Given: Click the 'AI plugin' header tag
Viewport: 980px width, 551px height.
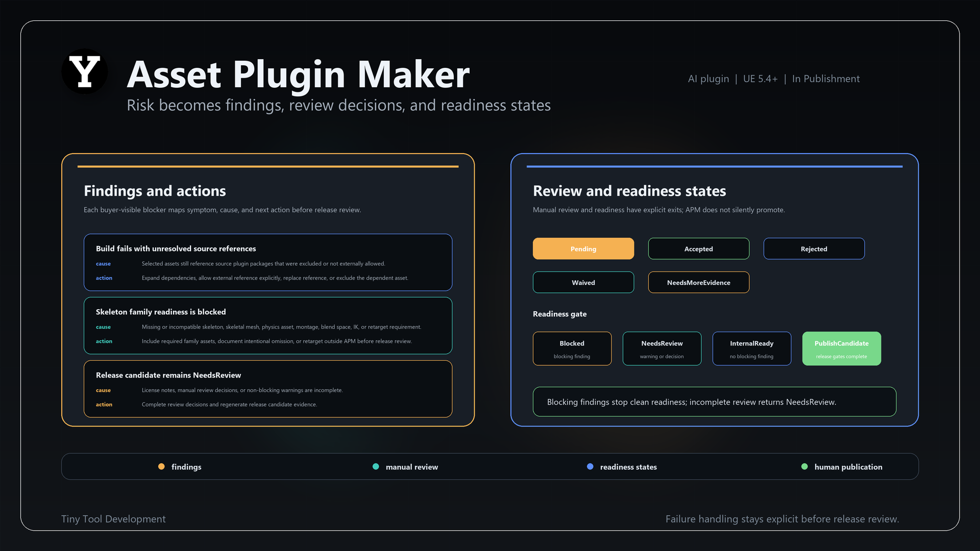Looking at the screenshot, I should click(708, 79).
